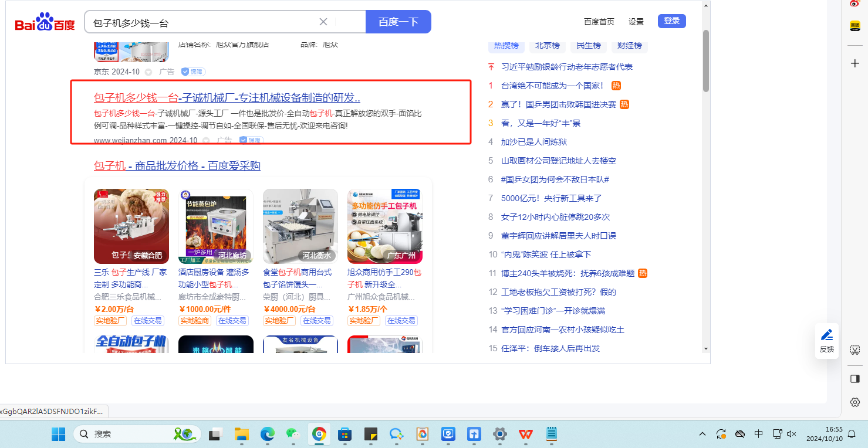Expand the dropdown arrow beside 京东 2024-10
This screenshot has height=448, width=868.
148,72
